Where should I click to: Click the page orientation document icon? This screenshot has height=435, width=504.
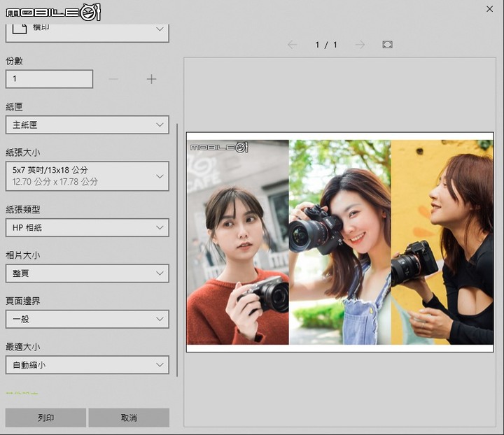click(x=20, y=28)
